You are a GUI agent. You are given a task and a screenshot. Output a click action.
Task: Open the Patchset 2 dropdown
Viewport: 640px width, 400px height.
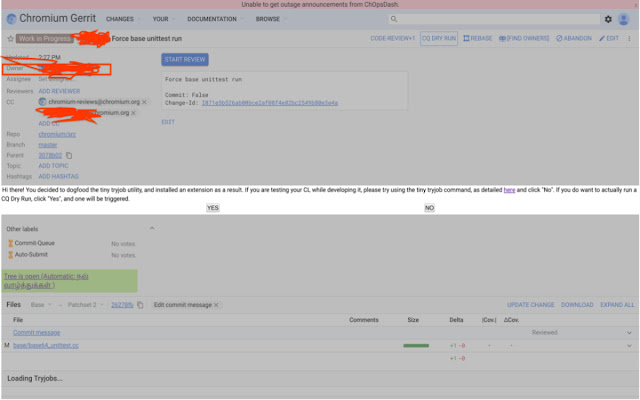[85, 305]
